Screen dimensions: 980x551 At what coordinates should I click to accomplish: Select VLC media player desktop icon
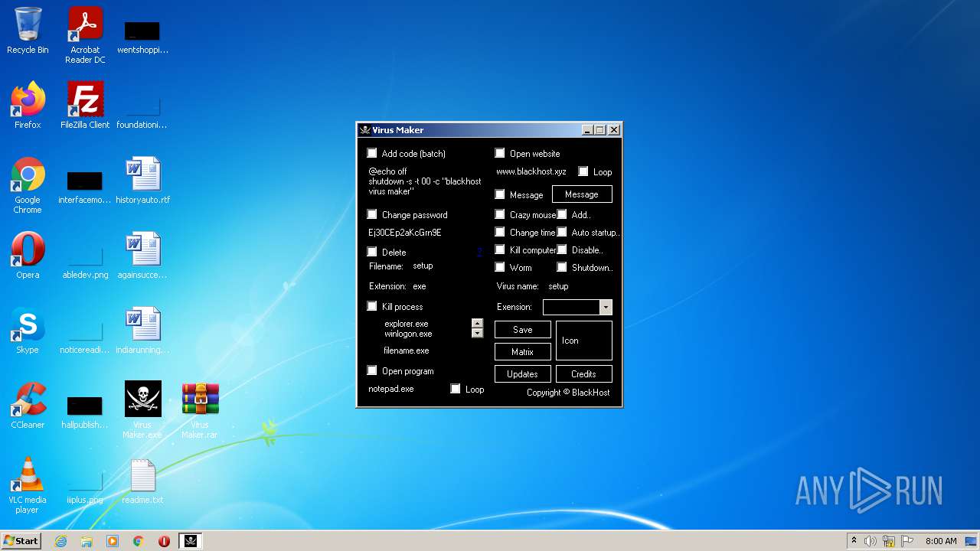(28, 484)
